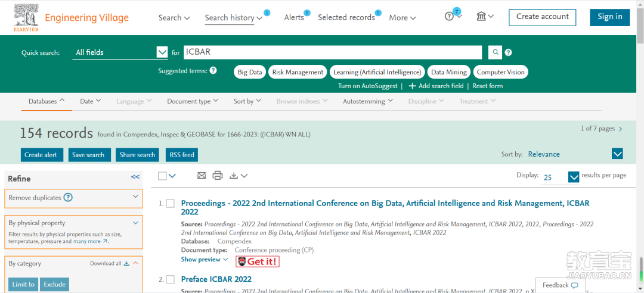The height and width of the screenshot is (293, 644).
Task: Click the magnifier search submit icon
Action: [496, 52]
